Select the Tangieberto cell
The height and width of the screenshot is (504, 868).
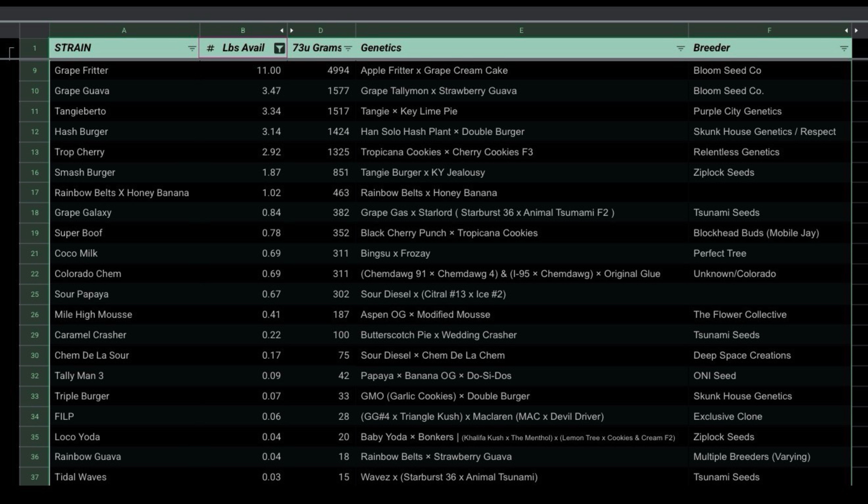[124, 111]
